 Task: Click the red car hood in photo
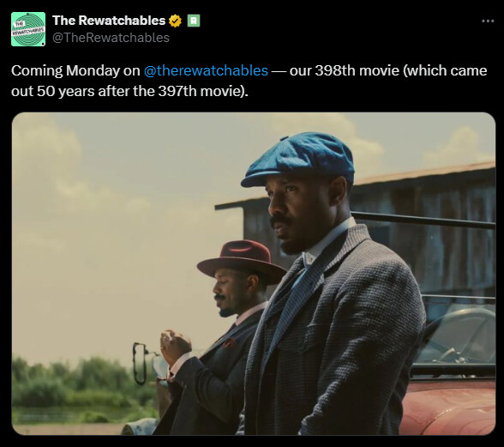[x=448, y=407]
